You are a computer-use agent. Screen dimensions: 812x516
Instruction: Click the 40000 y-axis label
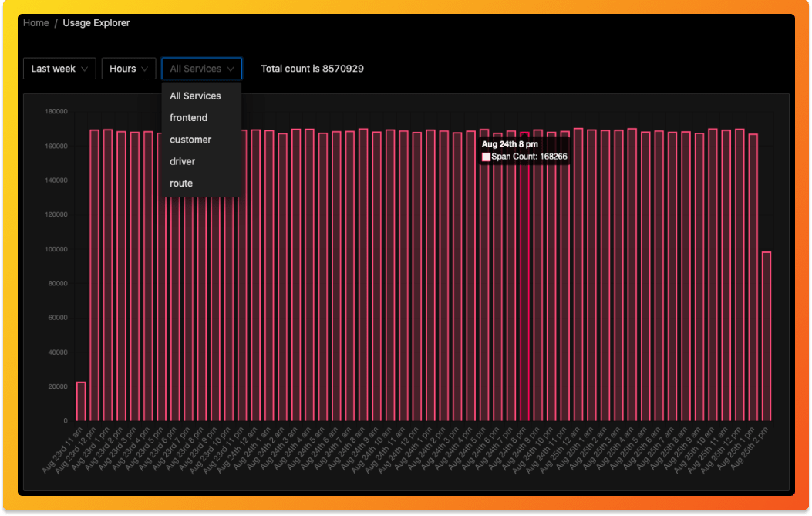coord(58,352)
